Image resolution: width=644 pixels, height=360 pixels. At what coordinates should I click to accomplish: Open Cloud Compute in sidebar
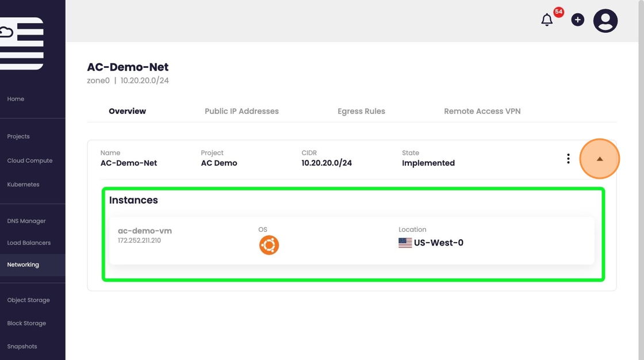click(x=29, y=160)
